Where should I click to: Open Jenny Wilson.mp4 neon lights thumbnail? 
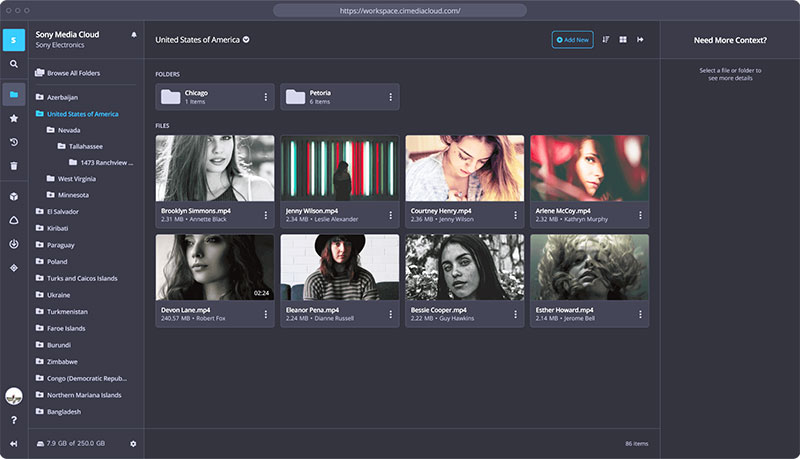340,168
